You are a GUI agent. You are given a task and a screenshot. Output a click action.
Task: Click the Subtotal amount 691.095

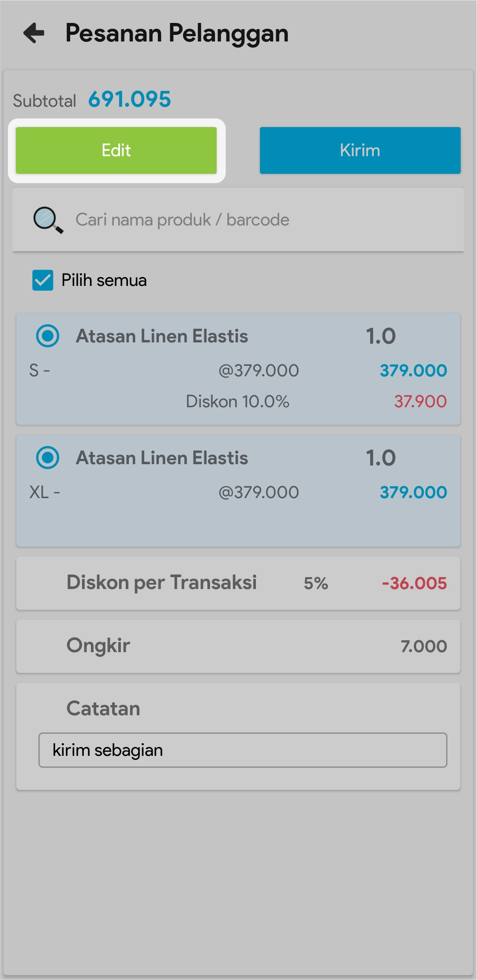[129, 100]
